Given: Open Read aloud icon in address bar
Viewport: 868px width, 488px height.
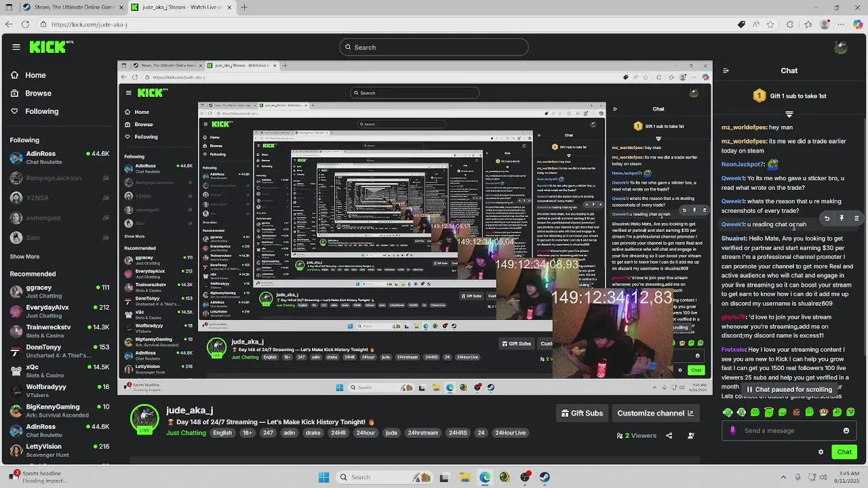Looking at the screenshot, I should [756, 24].
